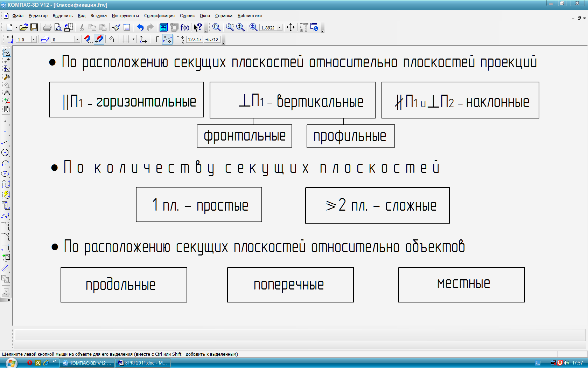Open the Редактор menu

point(38,16)
